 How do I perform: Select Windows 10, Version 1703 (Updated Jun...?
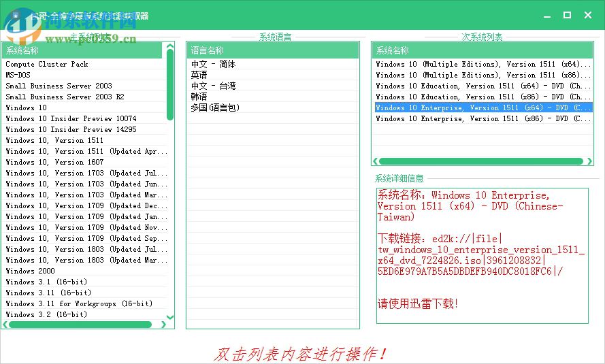point(85,184)
